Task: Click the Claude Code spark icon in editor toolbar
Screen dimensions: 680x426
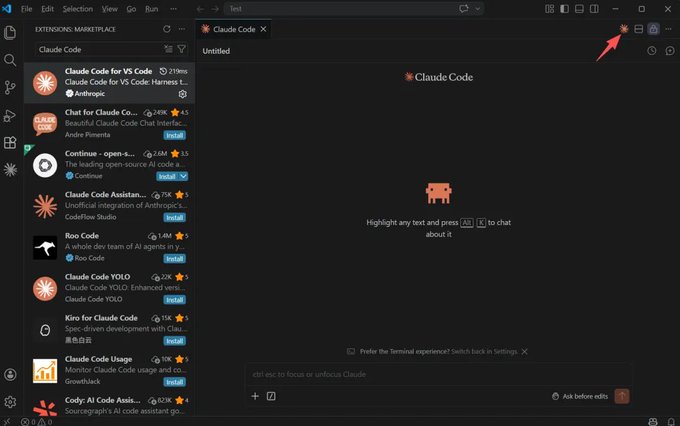Action: 624,29
